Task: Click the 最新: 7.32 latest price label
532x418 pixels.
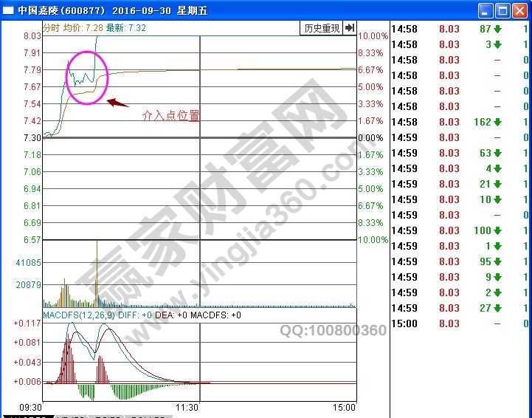Action: 126,27
